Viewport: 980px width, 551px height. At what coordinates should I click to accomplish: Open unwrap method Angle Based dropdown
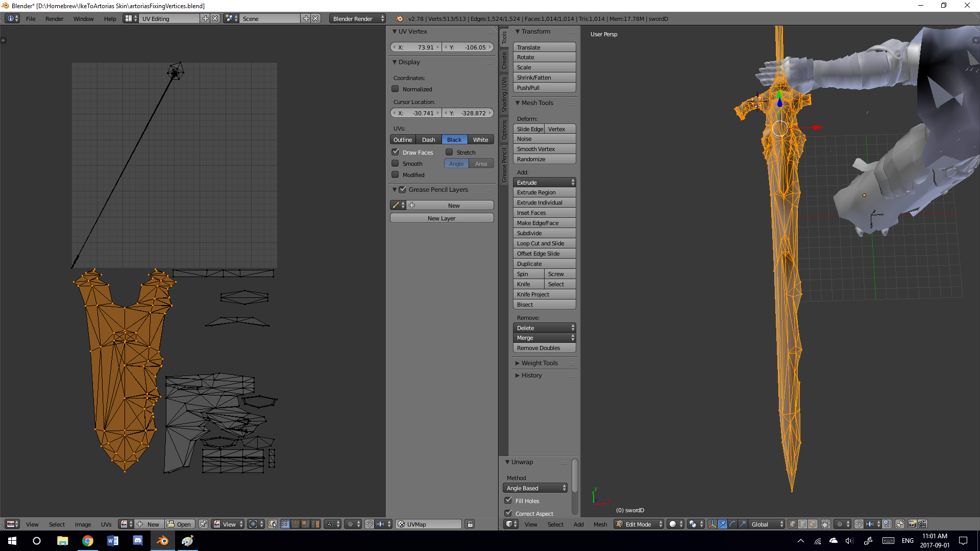535,488
